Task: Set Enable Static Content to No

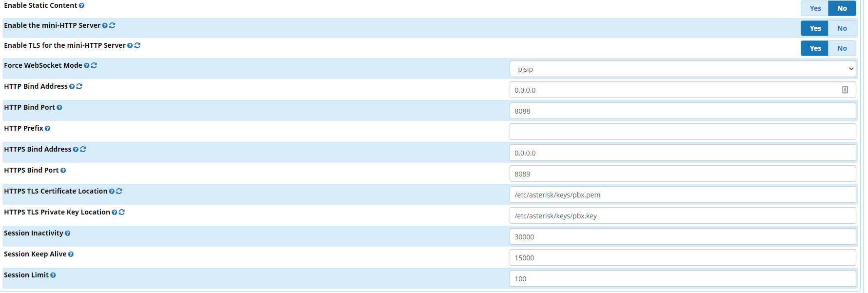Action: click(842, 8)
